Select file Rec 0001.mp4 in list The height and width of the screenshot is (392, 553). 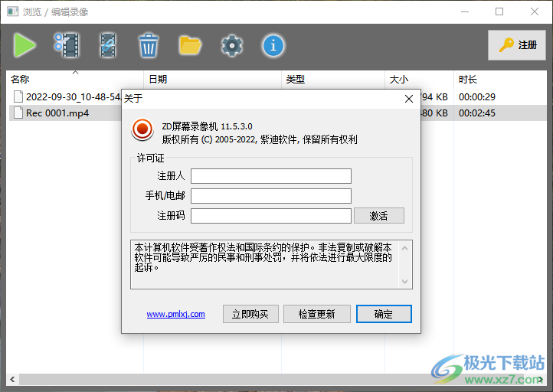pyautogui.click(x=51, y=113)
